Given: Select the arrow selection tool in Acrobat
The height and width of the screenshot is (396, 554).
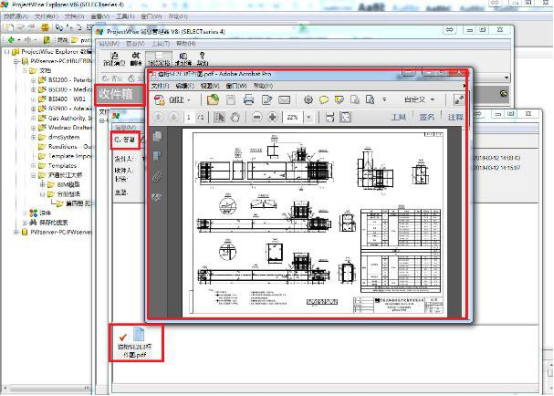Looking at the screenshot, I should 219,117.
